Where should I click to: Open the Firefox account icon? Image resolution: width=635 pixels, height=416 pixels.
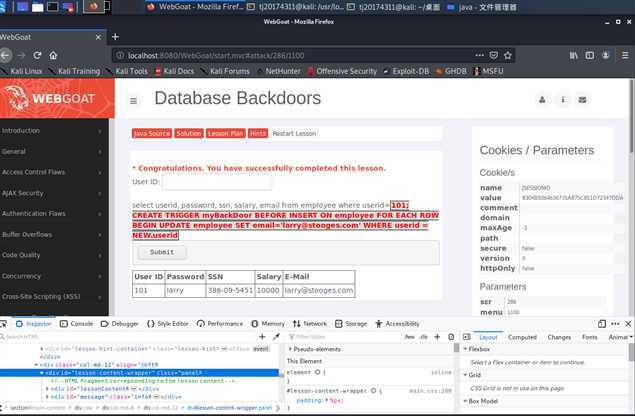605,55
